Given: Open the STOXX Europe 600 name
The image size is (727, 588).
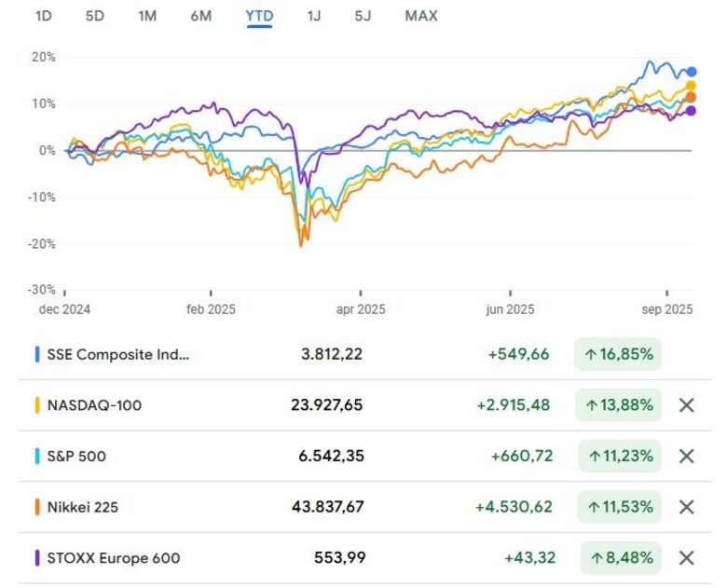Looking at the screenshot, I should tap(113, 558).
